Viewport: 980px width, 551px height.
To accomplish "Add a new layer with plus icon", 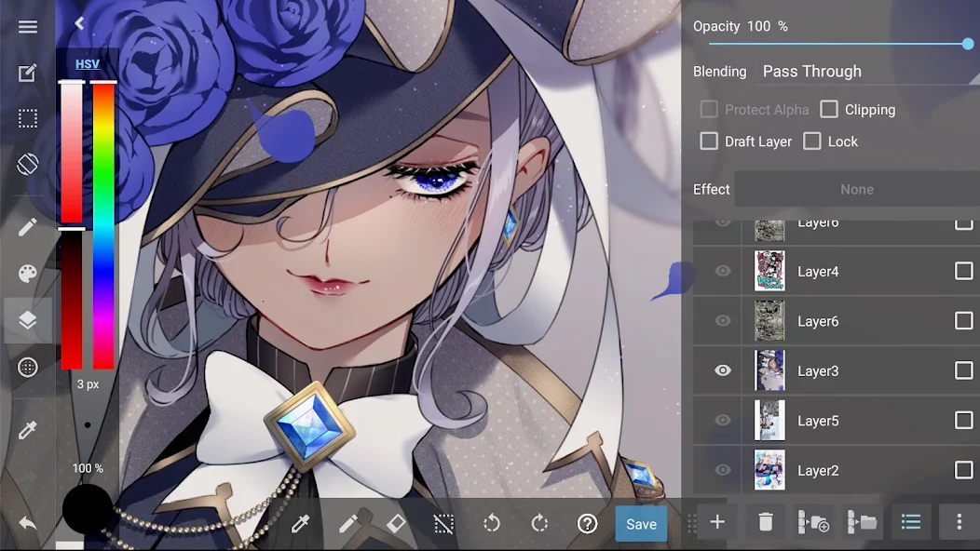I will (x=717, y=522).
